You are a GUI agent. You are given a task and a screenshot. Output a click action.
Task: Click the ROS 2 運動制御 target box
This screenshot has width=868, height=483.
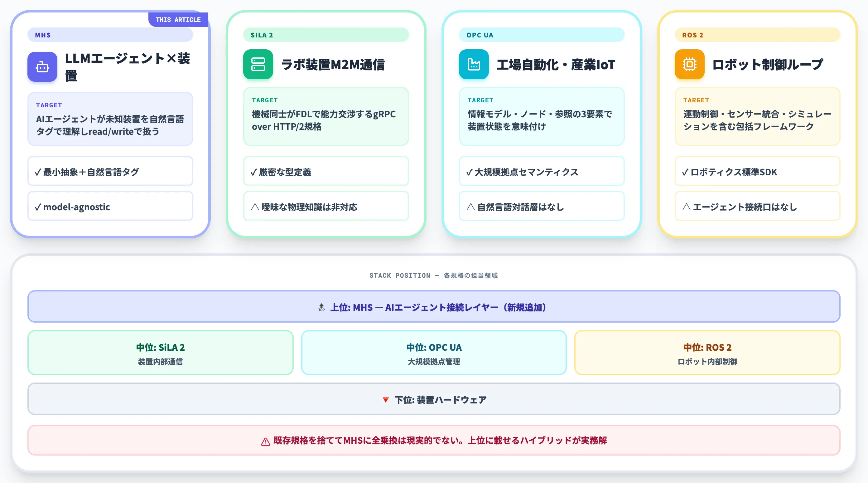757,116
